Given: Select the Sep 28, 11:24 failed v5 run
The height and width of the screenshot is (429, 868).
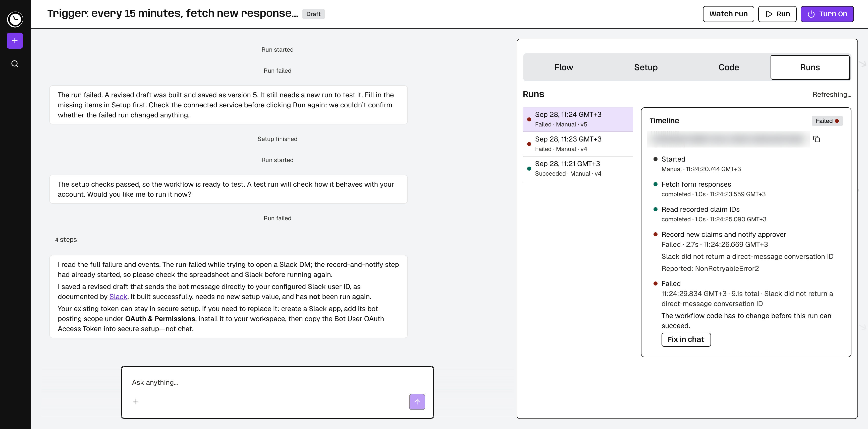Looking at the screenshot, I should coord(578,119).
